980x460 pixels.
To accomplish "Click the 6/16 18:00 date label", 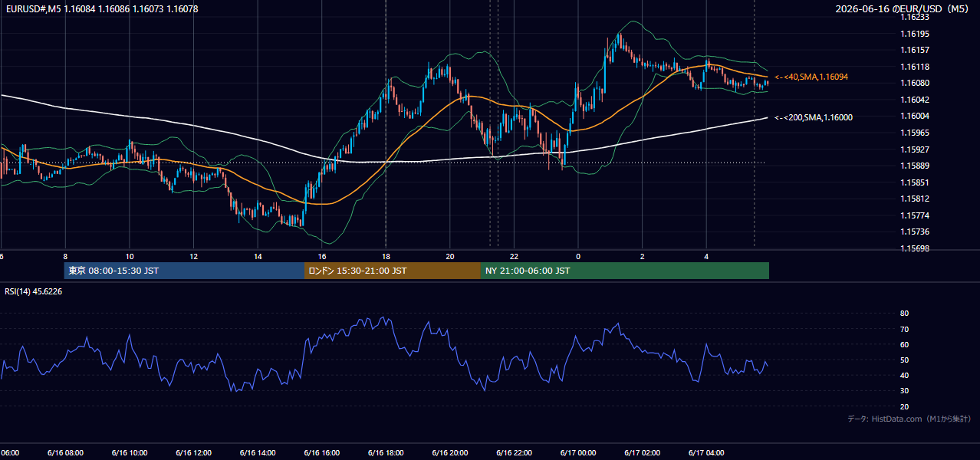I will coord(386,452).
